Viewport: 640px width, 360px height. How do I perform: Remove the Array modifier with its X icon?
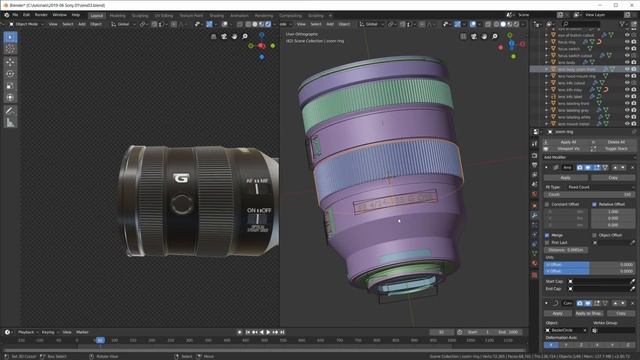coord(633,167)
